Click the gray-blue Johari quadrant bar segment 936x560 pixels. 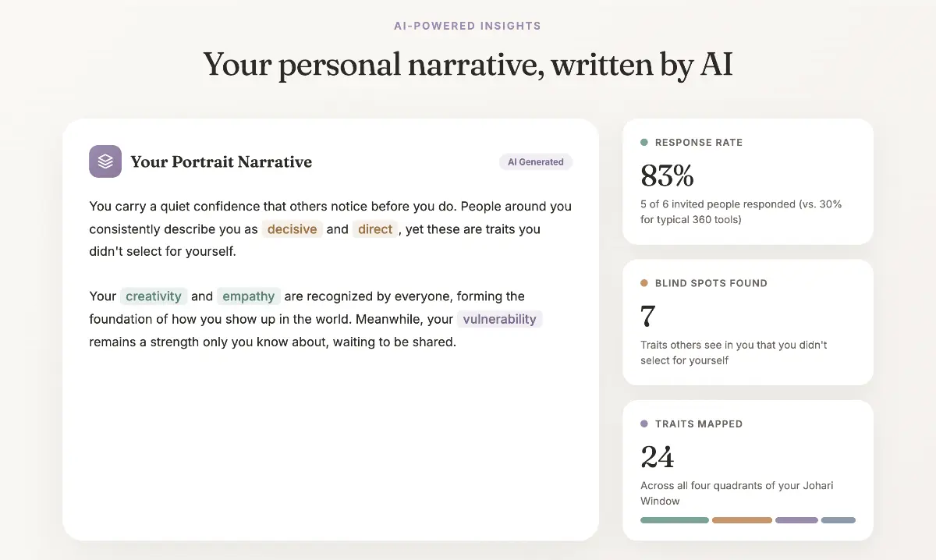[838, 520]
